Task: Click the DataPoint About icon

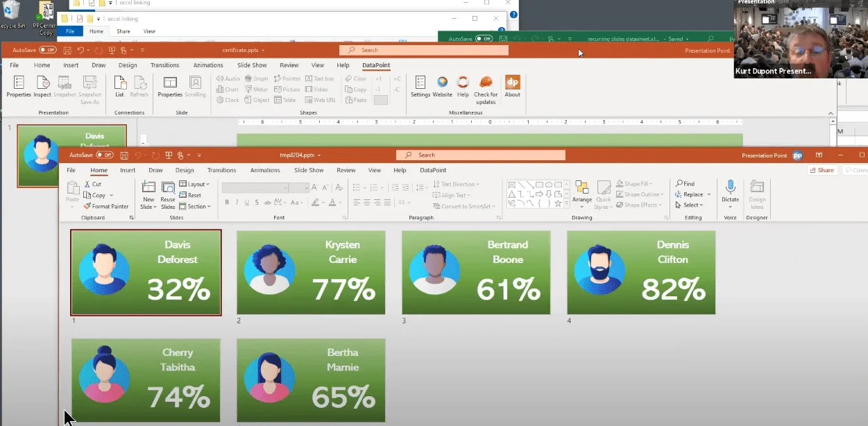Action: [513, 88]
